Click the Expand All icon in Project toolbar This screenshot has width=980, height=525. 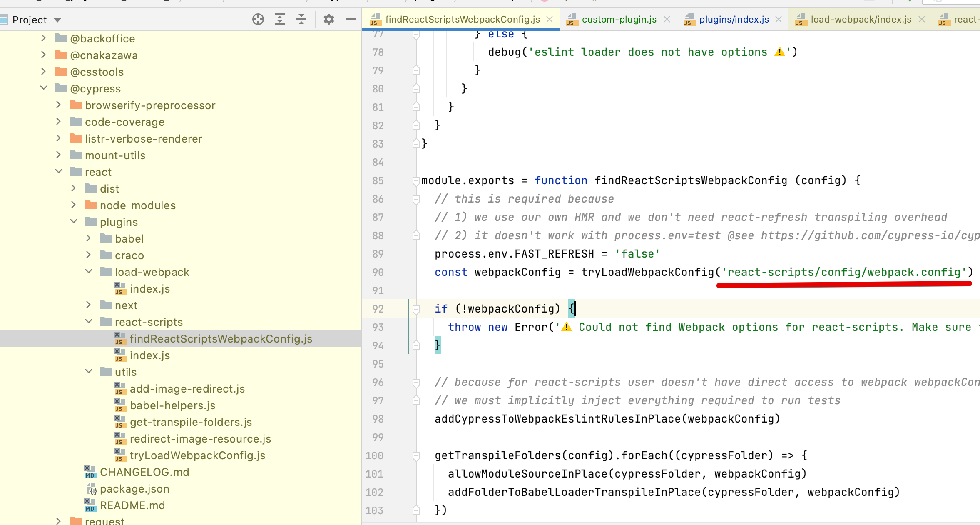pyautogui.click(x=279, y=19)
